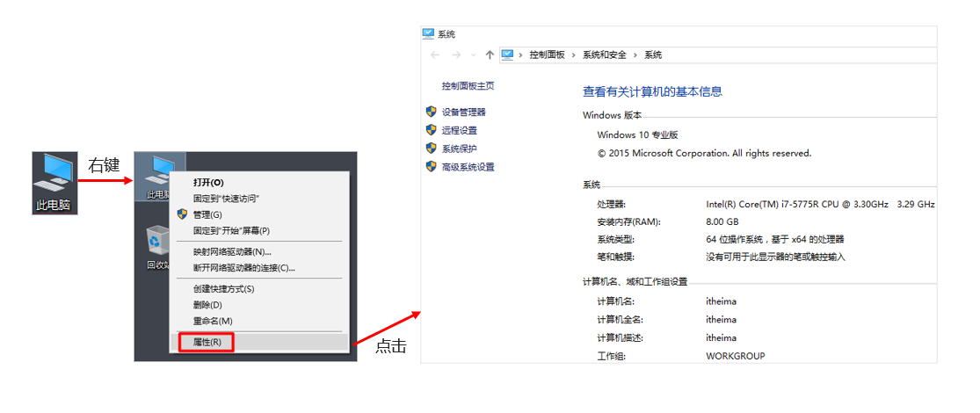The image size is (980, 413).
Task: Click shield icon next to 设备管理器
Action: click(x=431, y=112)
